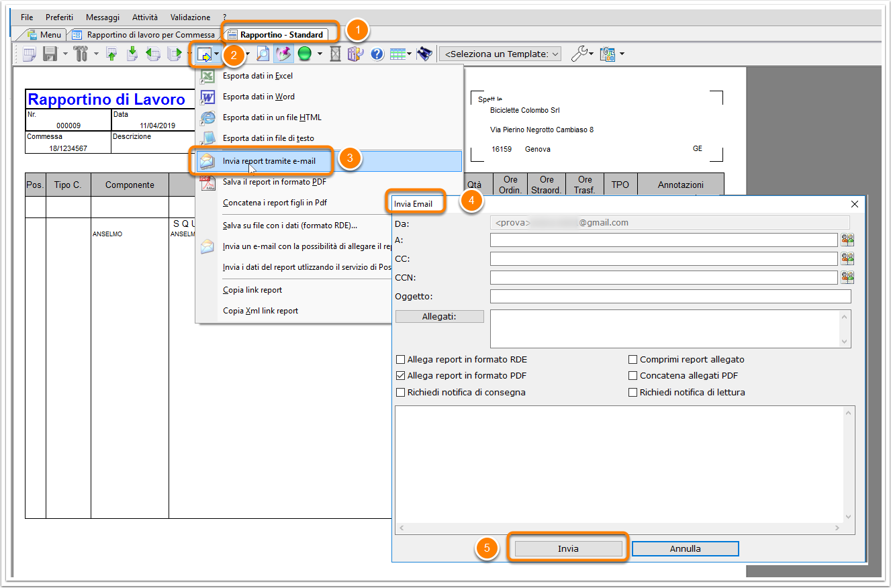Expand the export icon dropdown arrow
Image resolution: width=891 pixels, height=588 pixels.
click(x=216, y=54)
